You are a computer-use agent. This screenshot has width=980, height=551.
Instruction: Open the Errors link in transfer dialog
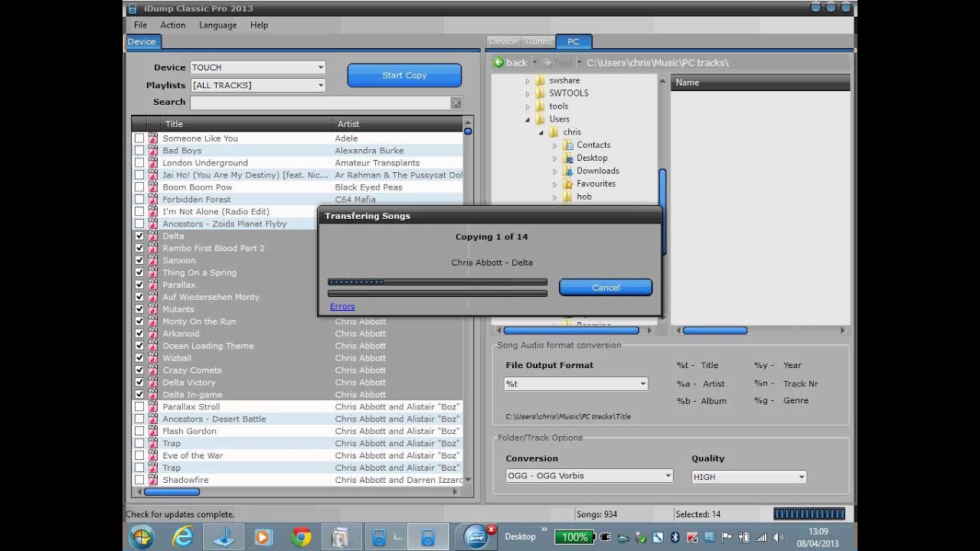pos(342,306)
